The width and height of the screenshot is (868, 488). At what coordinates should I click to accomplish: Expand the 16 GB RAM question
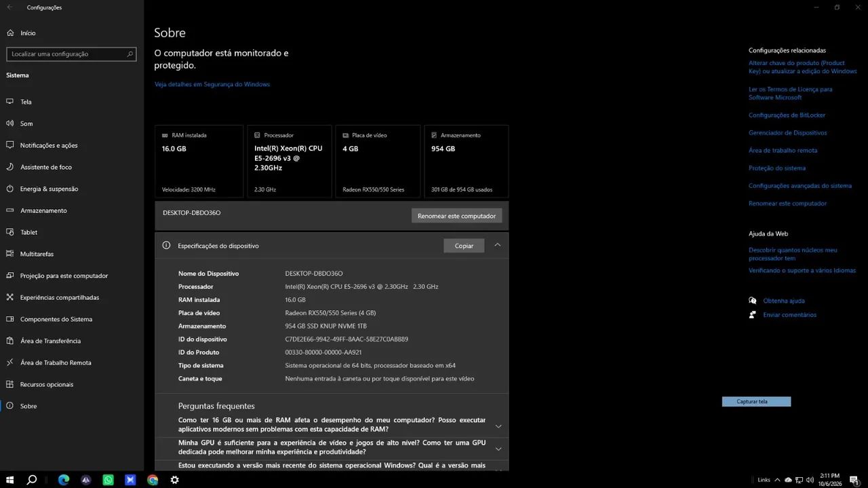498,426
